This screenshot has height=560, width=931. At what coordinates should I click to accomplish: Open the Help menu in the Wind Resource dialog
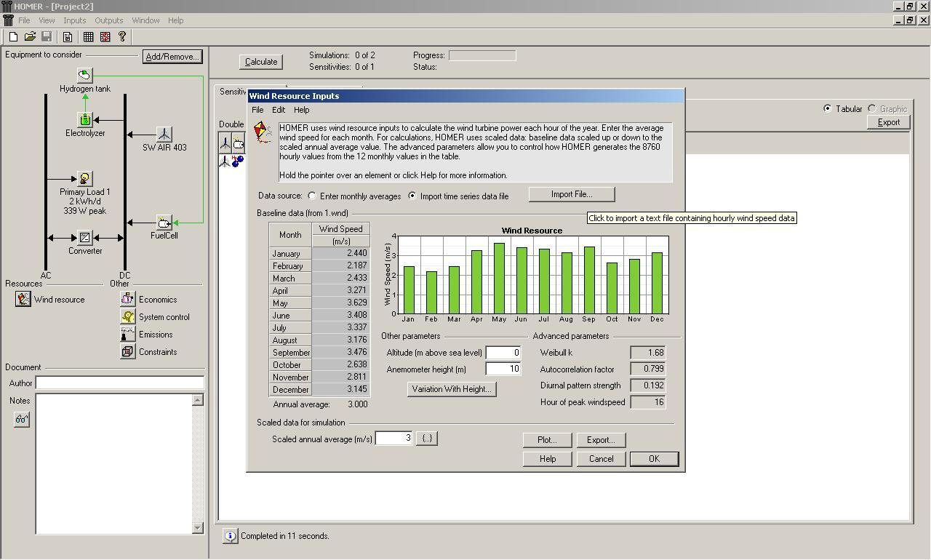301,110
